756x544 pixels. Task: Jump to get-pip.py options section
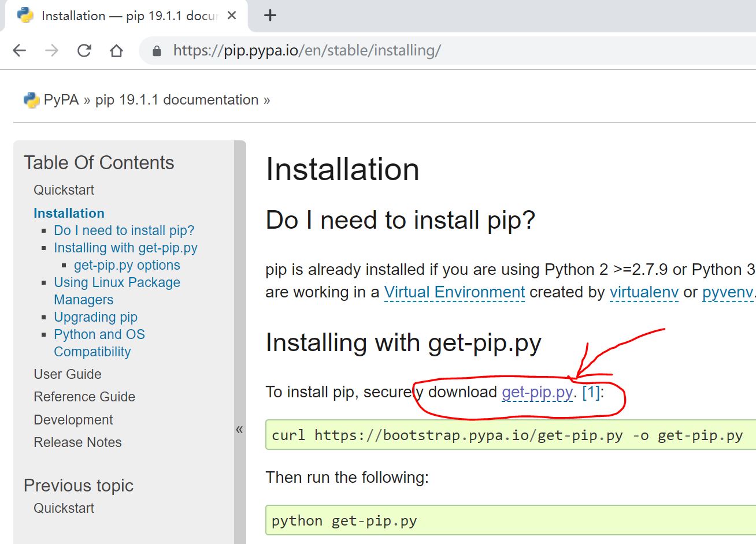pos(127,265)
